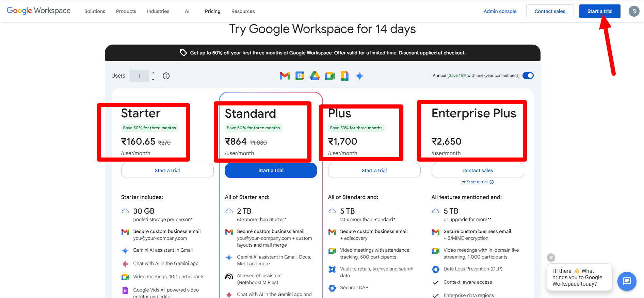The width and height of the screenshot is (644, 298).
Task: Click the Starter price ₹160.65
Action: point(138,142)
